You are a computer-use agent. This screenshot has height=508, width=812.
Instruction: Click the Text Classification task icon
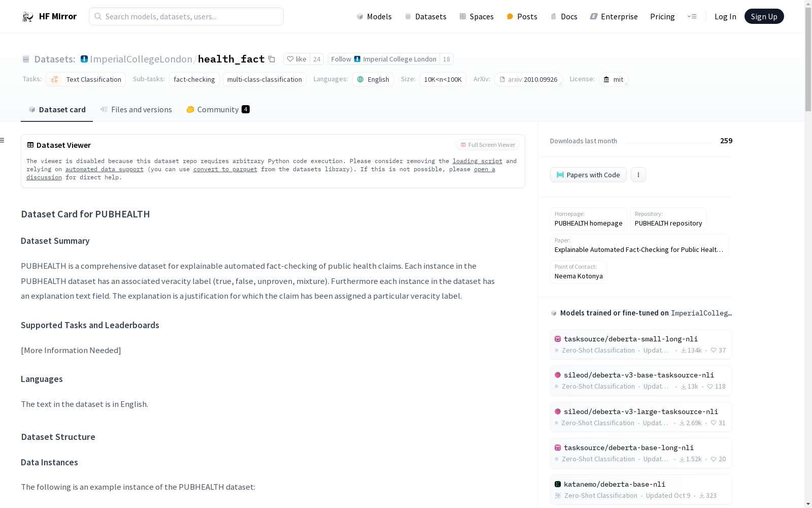(55, 79)
